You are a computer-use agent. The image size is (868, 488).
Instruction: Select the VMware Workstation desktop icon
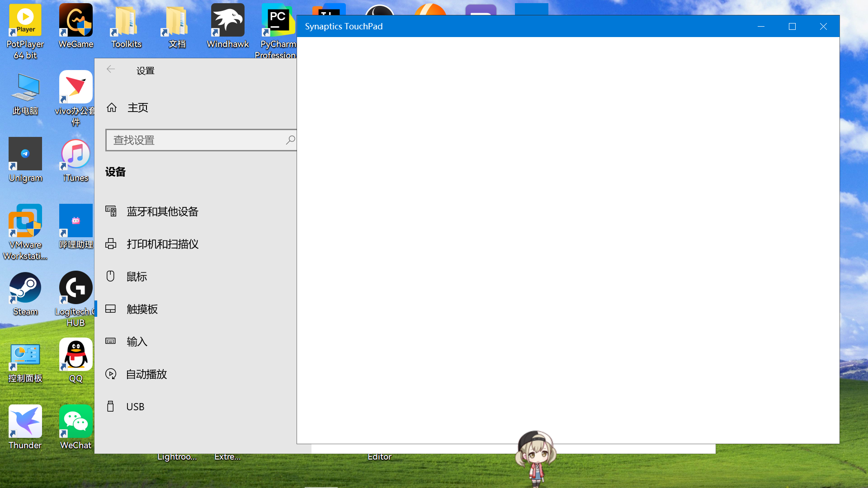(25, 232)
